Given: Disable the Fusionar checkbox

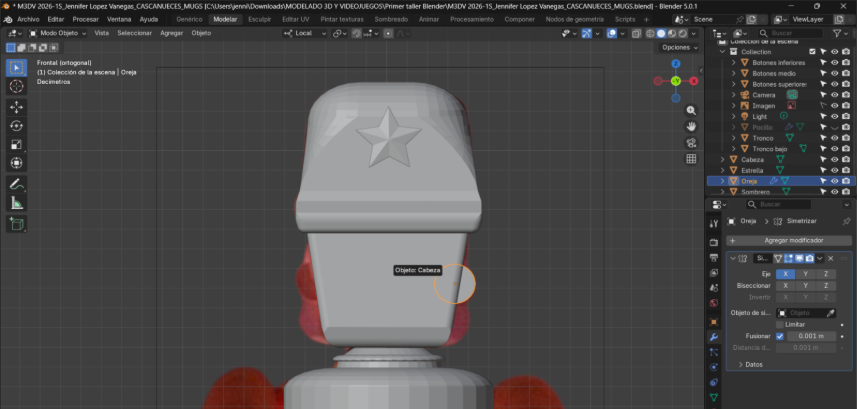Looking at the screenshot, I should point(780,336).
